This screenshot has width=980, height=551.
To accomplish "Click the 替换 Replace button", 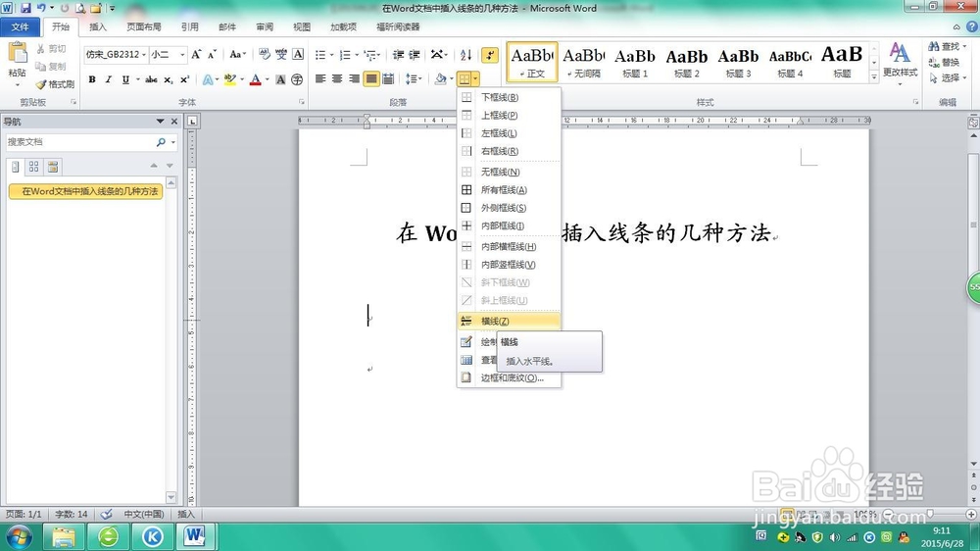I will [x=945, y=62].
